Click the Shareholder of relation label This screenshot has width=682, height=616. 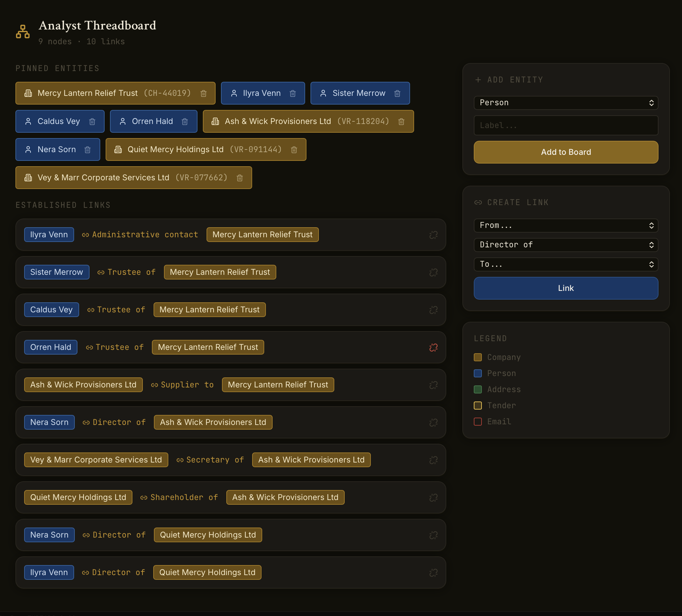(x=184, y=497)
